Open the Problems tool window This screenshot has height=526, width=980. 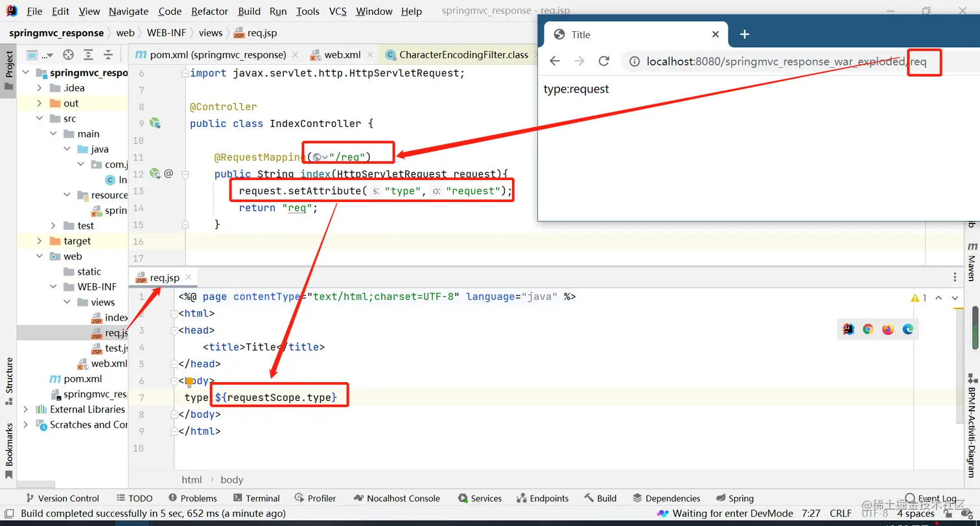click(192, 498)
